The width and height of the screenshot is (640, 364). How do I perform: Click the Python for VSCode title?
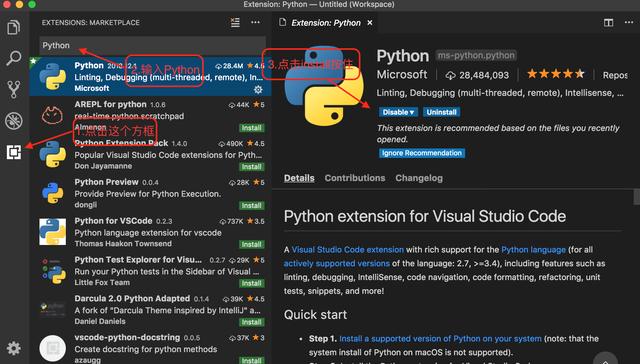tap(113, 221)
